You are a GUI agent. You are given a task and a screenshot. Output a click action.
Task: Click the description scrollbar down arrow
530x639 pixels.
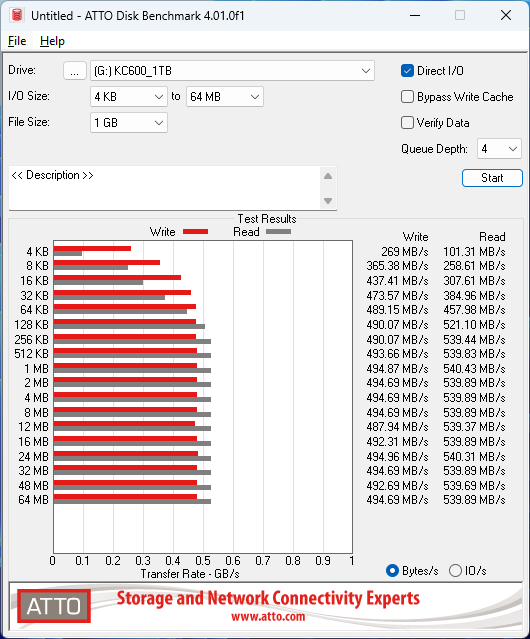(328, 201)
